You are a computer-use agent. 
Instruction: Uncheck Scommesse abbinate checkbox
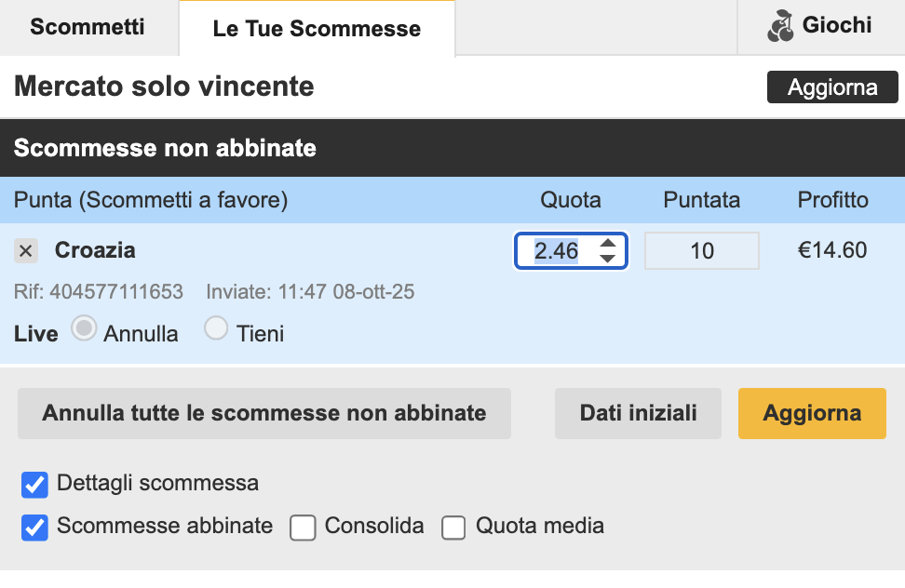pyautogui.click(x=35, y=528)
